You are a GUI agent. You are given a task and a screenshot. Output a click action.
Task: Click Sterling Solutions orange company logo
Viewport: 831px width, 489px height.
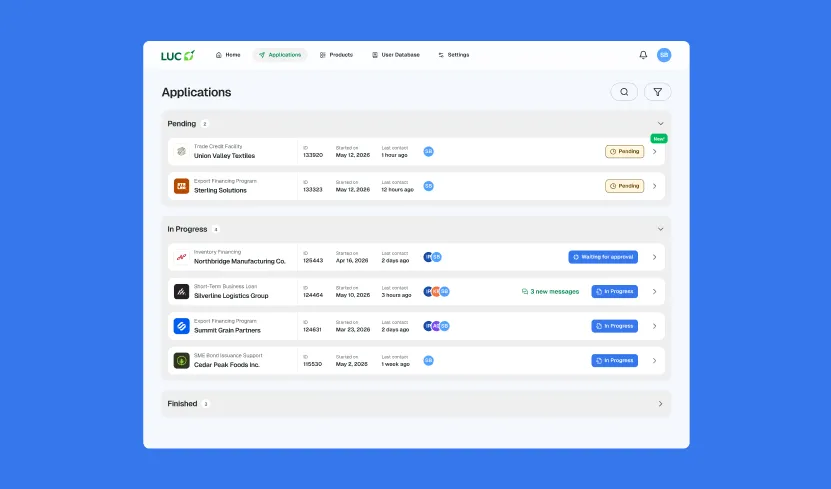click(181, 186)
